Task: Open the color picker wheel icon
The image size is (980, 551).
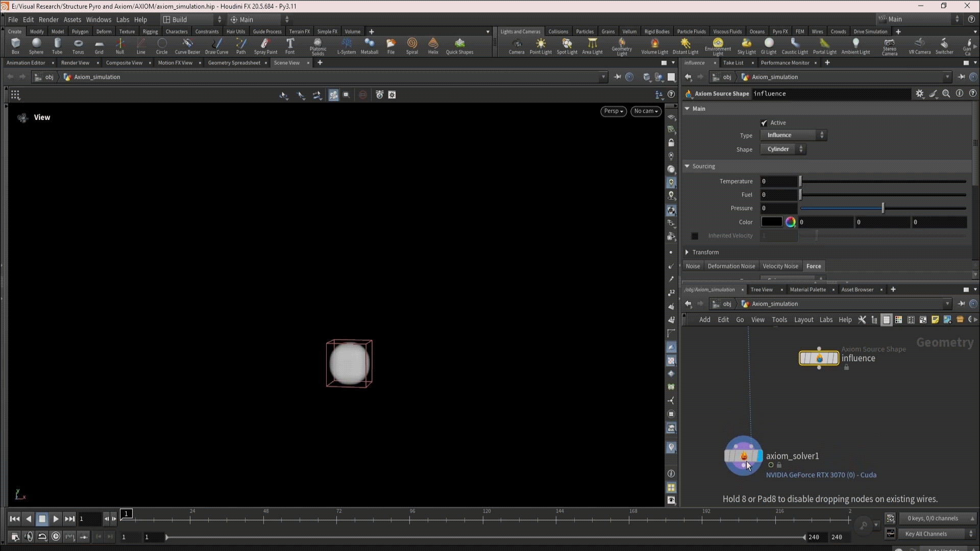Action: pos(790,222)
